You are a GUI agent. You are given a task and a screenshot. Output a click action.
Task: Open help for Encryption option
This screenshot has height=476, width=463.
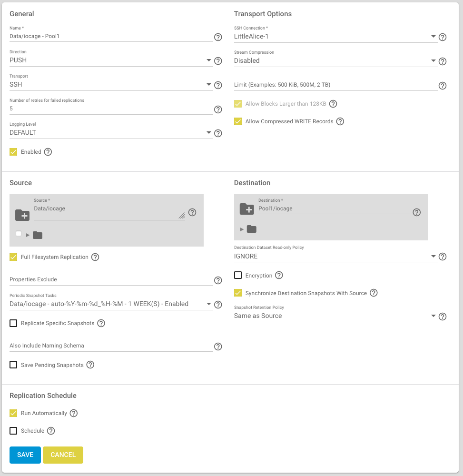[279, 275]
